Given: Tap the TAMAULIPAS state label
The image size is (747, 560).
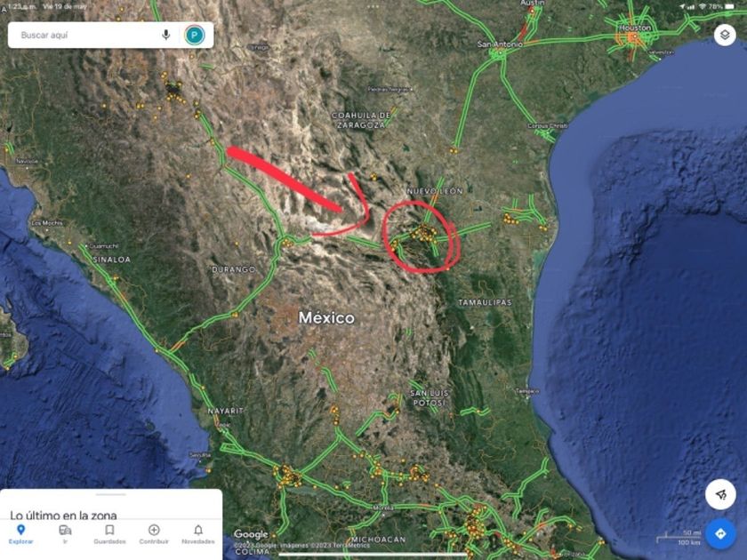Looking at the screenshot, I should [x=485, y=302].
